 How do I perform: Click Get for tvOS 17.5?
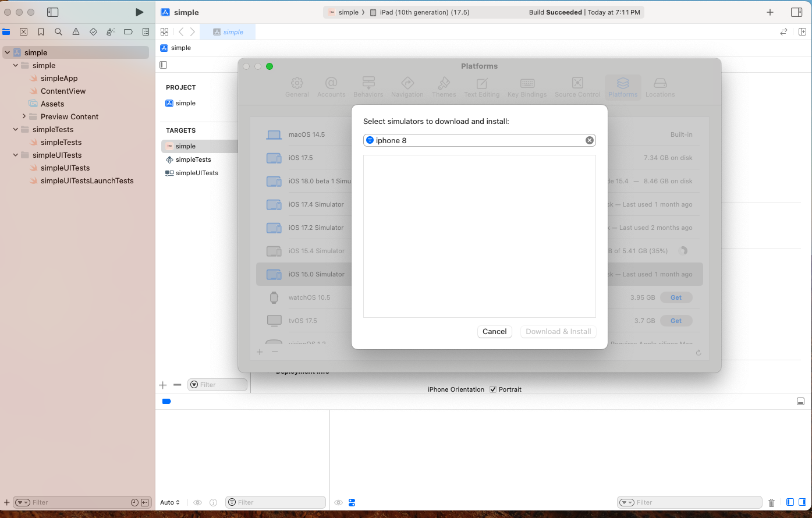tap(676, 321)
